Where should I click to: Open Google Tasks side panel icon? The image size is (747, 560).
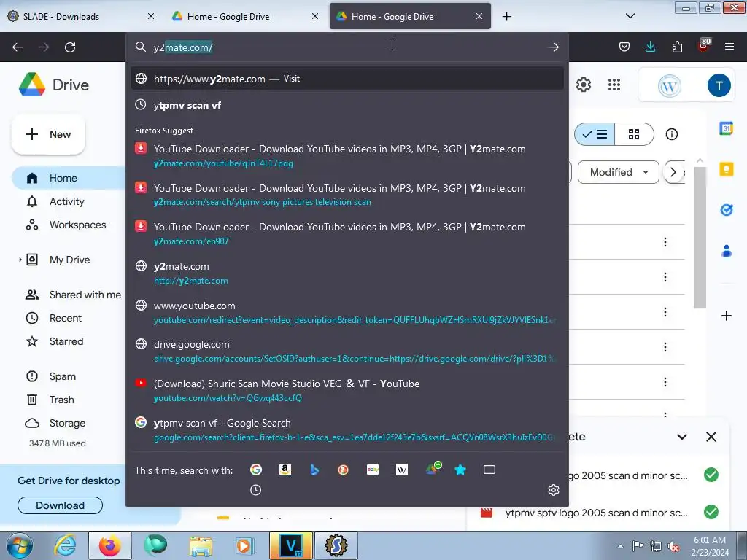click(726, 209)
